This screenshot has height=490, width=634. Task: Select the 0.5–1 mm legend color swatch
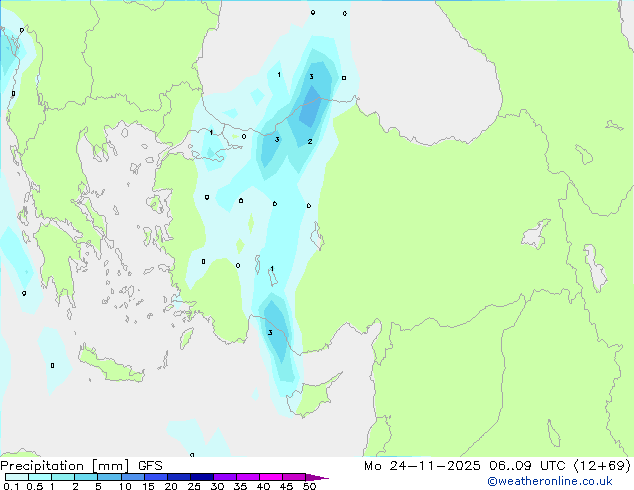(40, 477)
